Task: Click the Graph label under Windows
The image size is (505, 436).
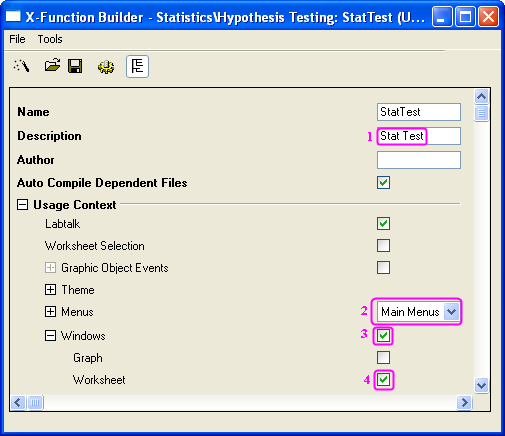Action: (88, 358)
